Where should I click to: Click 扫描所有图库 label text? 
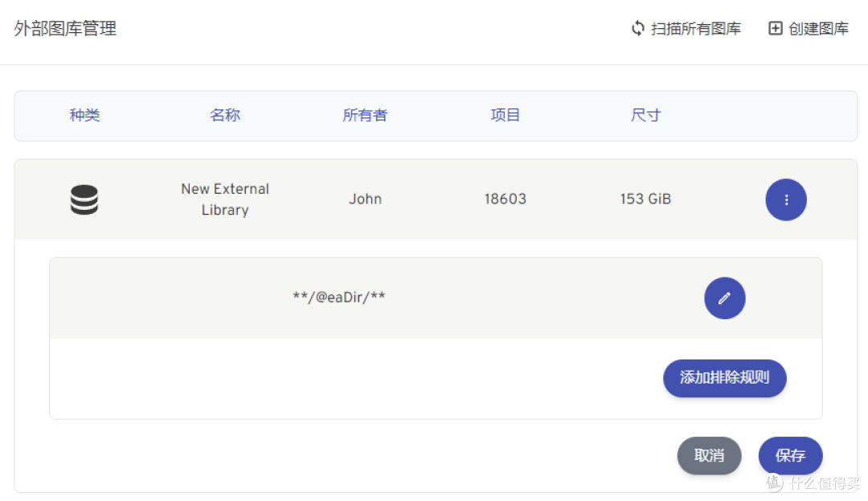[x=696, y=29]
